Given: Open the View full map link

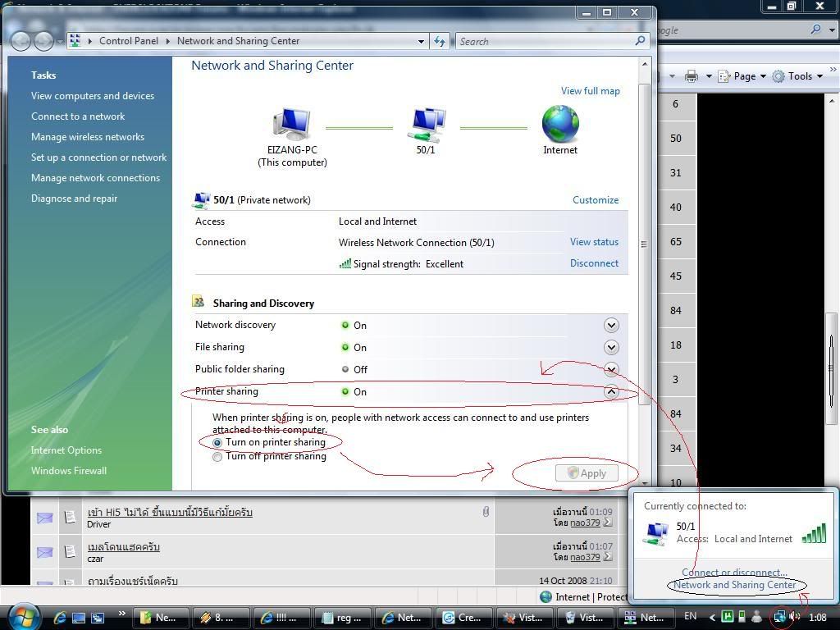Looking at the screenshot, I should [x=590, y=90].
